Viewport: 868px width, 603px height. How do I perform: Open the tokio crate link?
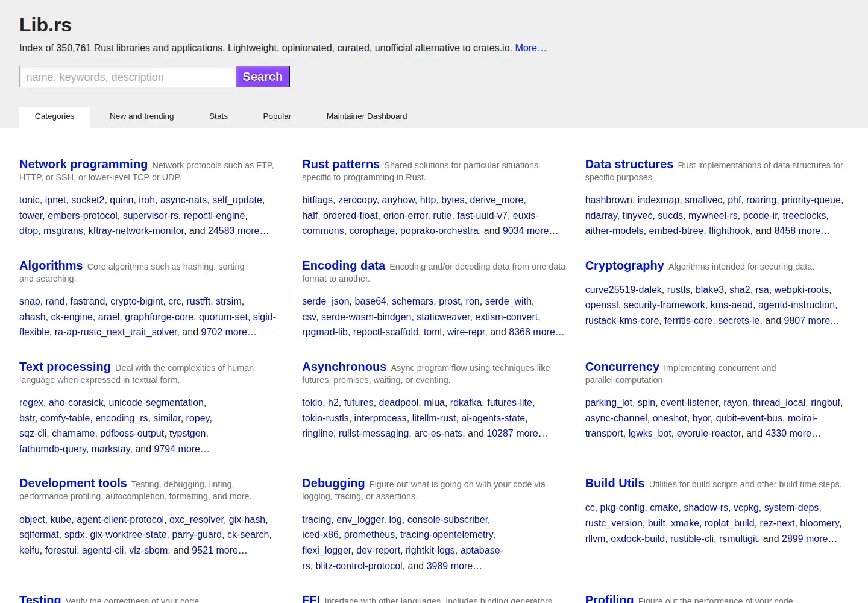(x=312, y=402)
